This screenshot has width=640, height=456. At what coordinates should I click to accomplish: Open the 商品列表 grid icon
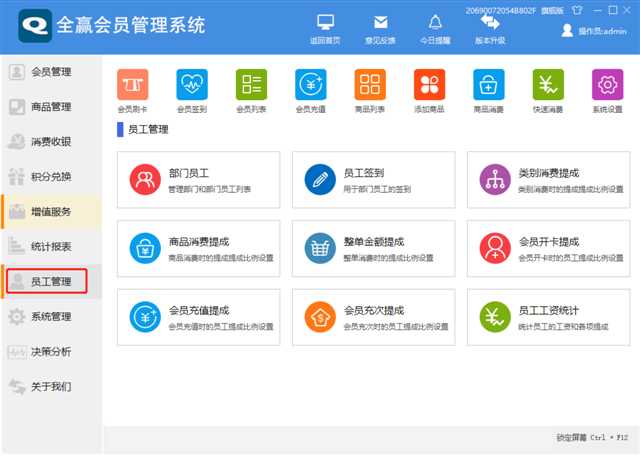pyautogui.click(x=370, y=85)
